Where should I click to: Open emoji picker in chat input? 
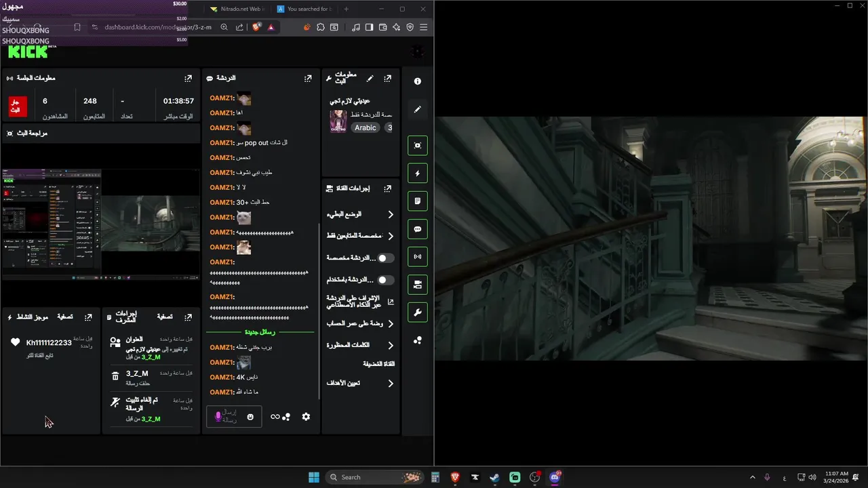(250, 417)
